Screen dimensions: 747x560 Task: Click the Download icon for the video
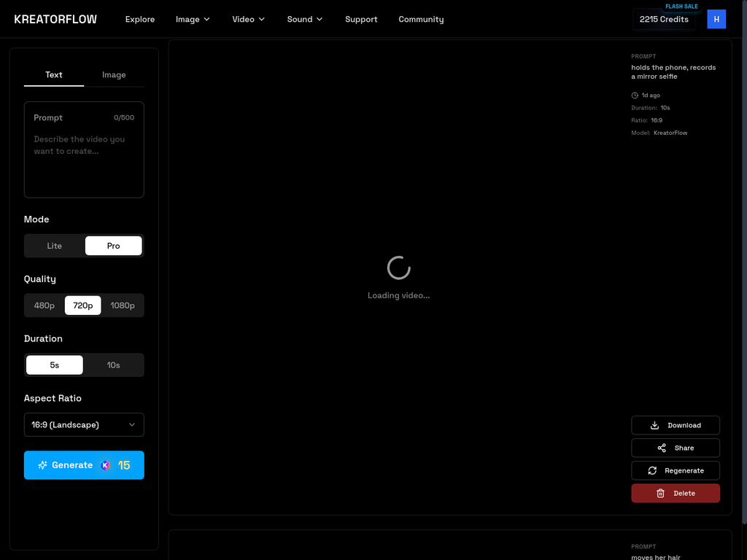pyautogui.click(x=654, y=425)
